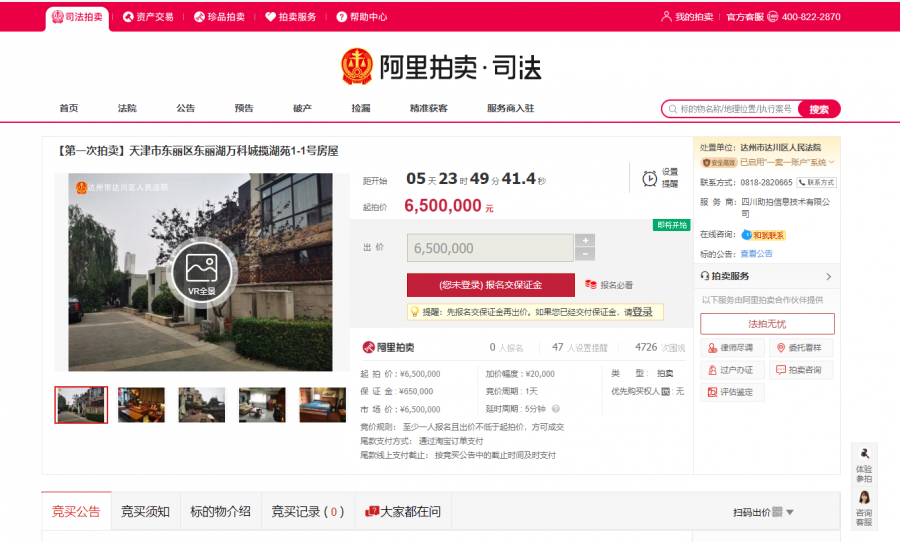
Task: Click the 安全高效 badge
Action: (x=719, y=162)
